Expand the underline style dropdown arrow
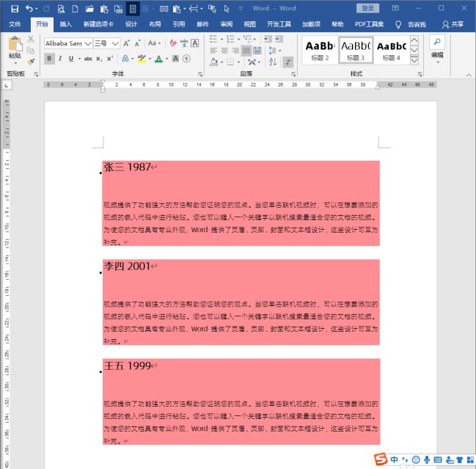The width and height of the screenshot is (476, 469). [x=79, y=59]
